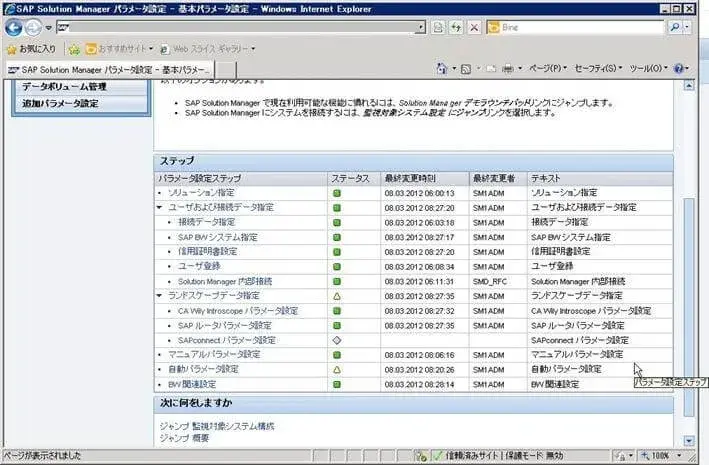Viewport: 709px width, 465px height.
Task: Open the おすすめサイト suggested sites link
Action: (119, 48)
